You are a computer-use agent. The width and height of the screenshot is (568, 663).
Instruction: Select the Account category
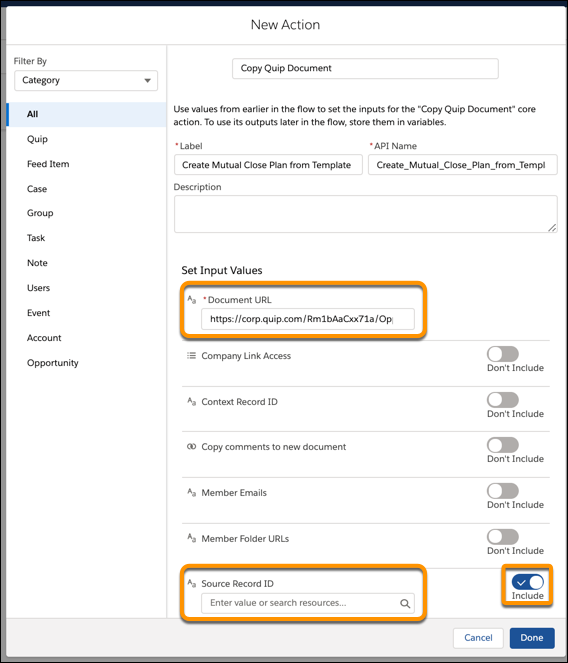pyautogui.click(x=44, y=338)
